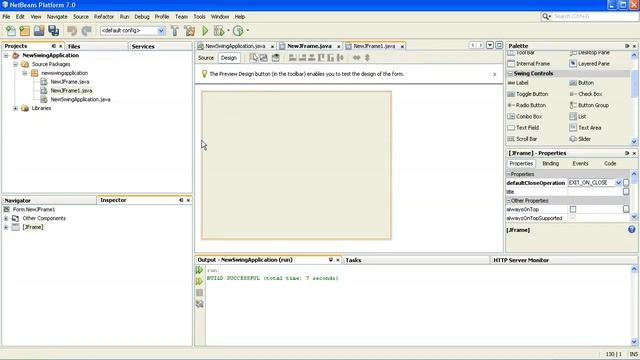Expand the [JFrame] node in Inspector
The image size is (640, 360).
pos(6,227)
